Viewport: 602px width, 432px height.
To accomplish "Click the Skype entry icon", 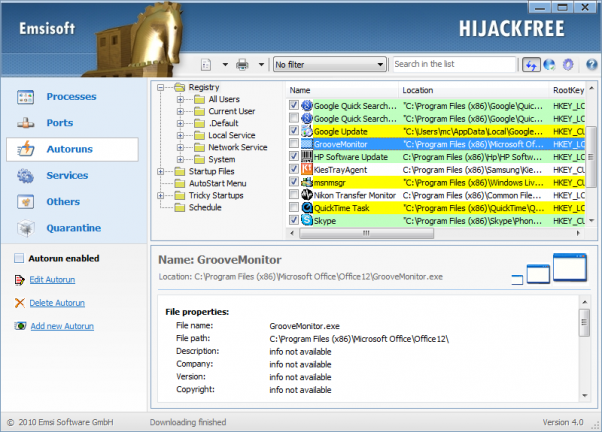I will (x=307, y=220).
